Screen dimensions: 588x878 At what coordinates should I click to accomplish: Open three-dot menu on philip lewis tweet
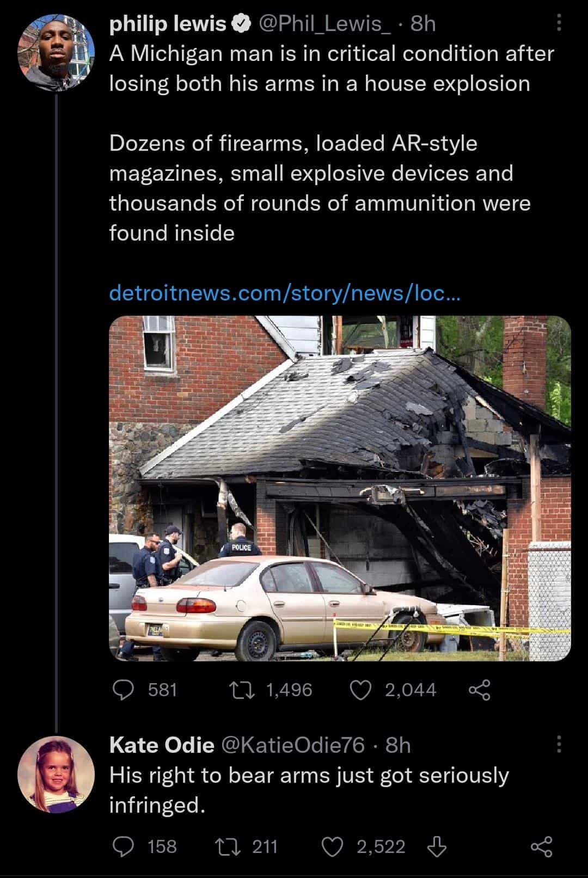tap(559, 23)
